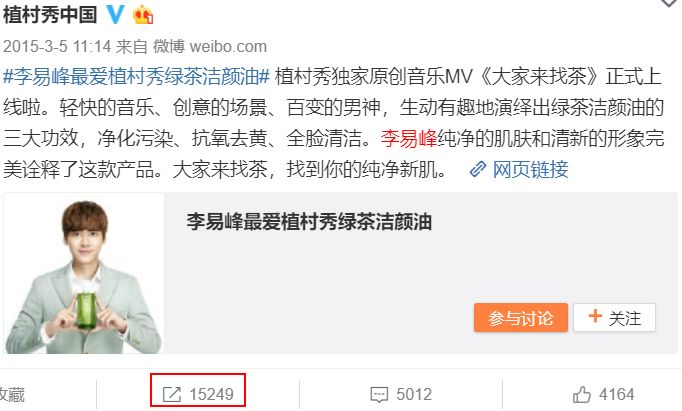Open hashtag #李易峰最爱植村秀绿茶洁颜油#
The image size is (682, 411).
(137, 77)
